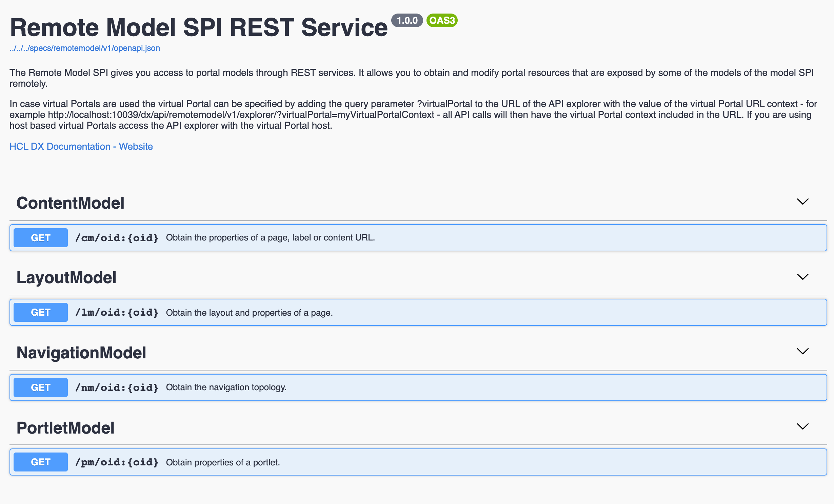Viewport: 834px width, 504px height.
Task: Select the PortletModel section header
Action: [x=66, y=428]
